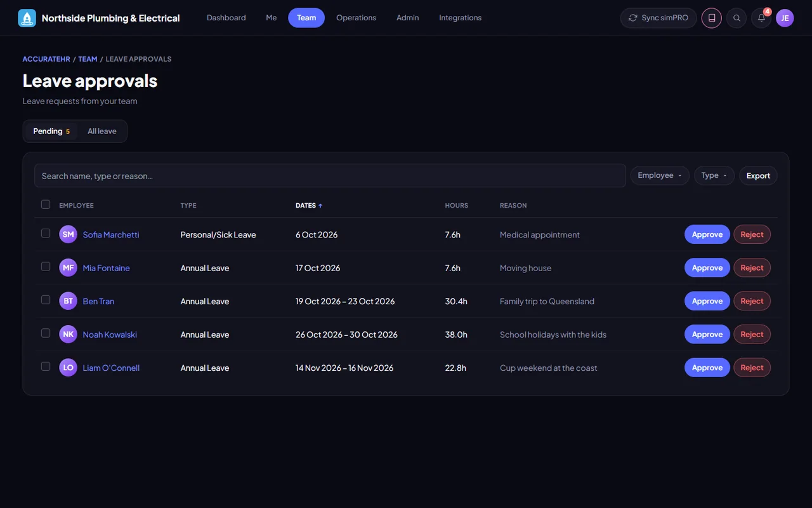Click the Northside Plumbing logo icon
This screenshot has height=508, width=812.
[27, 18]
